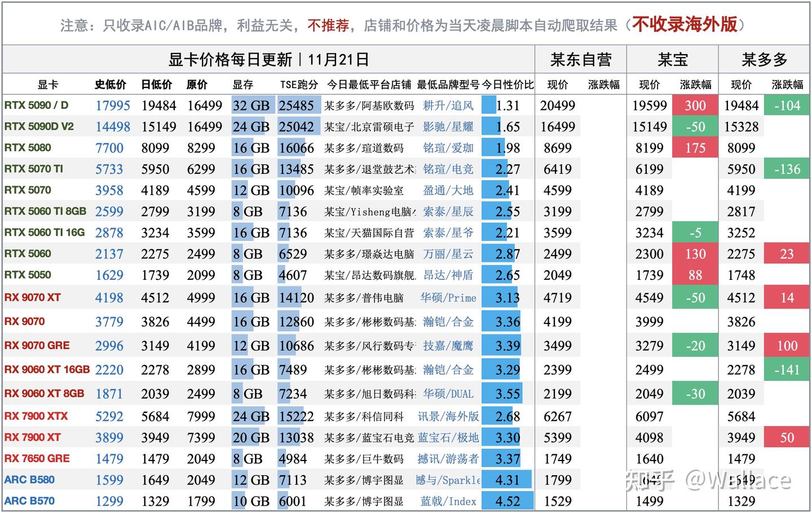This screenshot has height=513, width=812.
Task: Select the 某东自营 section header
Action: pos(581,59)
